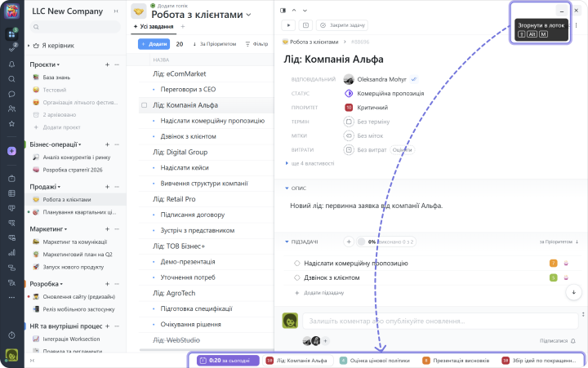This screenshot has height=368, width=588.
Task: Open notifications bell in left sidebar
Action: pyautogui.click(x=12, y=64)
